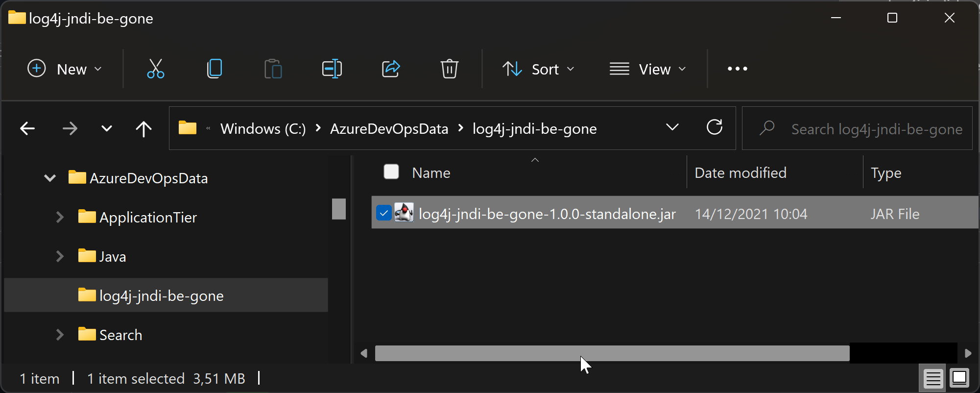
Task: Click the Search log4j-jndi-be-gone field
Action: (857, 128)
